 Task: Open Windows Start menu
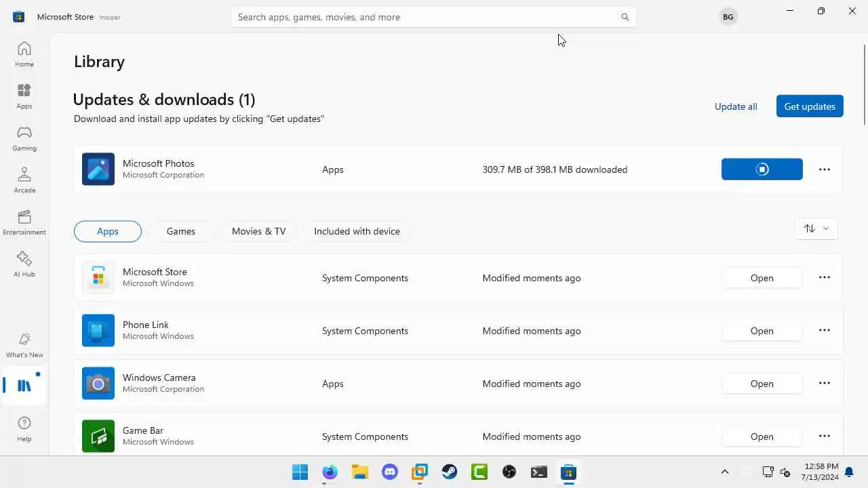[x=300, y=472]
